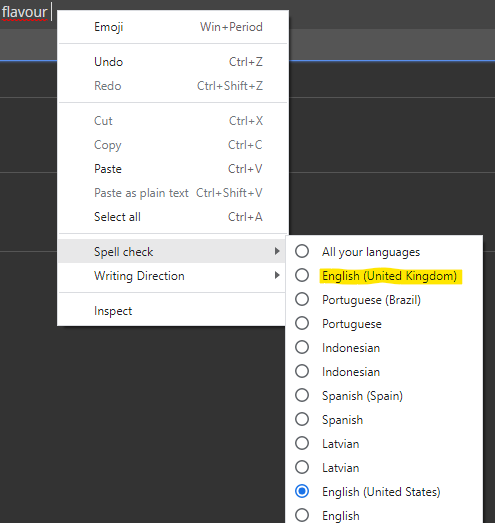
Task: Expand the Writing Direction submenu
Action: coord(172,276)
